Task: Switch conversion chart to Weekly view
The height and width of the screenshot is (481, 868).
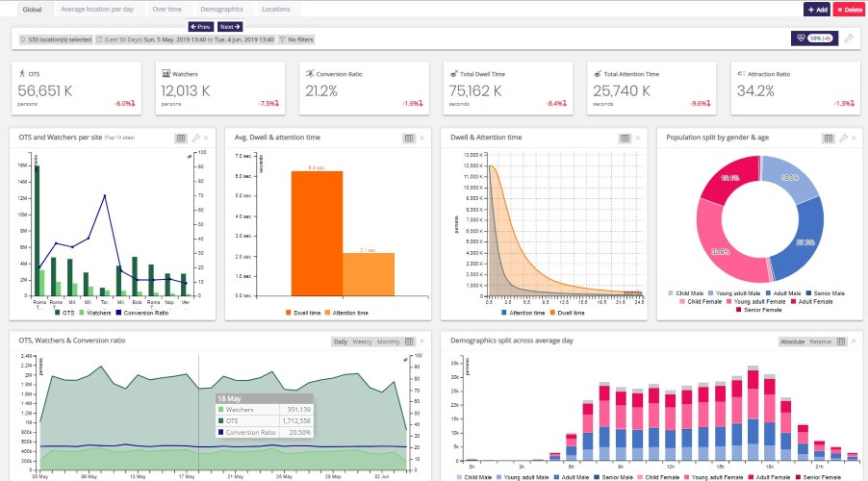Action: (362, 342)
